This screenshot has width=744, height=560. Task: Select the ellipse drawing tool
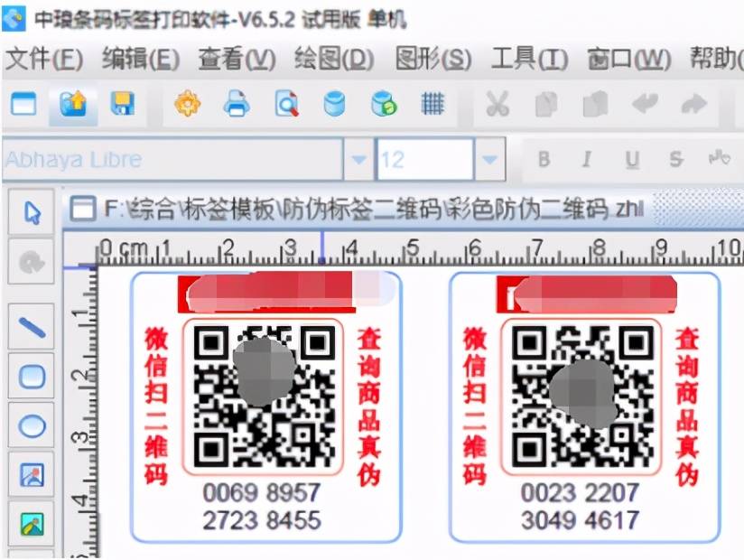32,425
